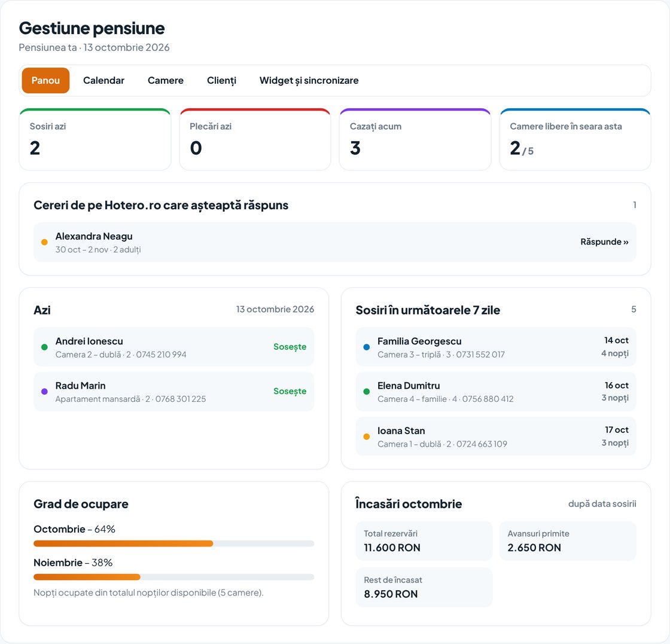The width and height of the screenshot is (670, 644).
Task: Open the Familia Georgescu arrival
Action: [496, 347]
